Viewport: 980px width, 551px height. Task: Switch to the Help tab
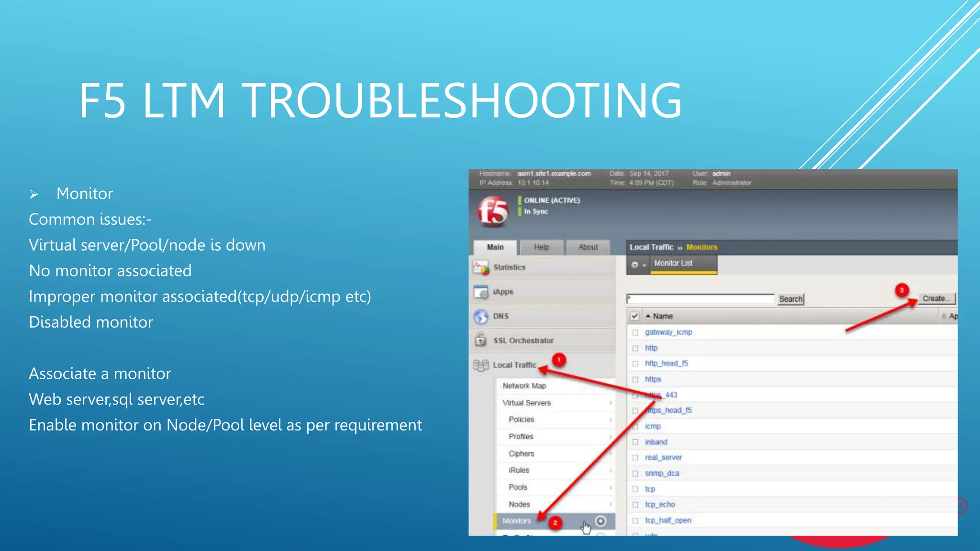[542, 247]
